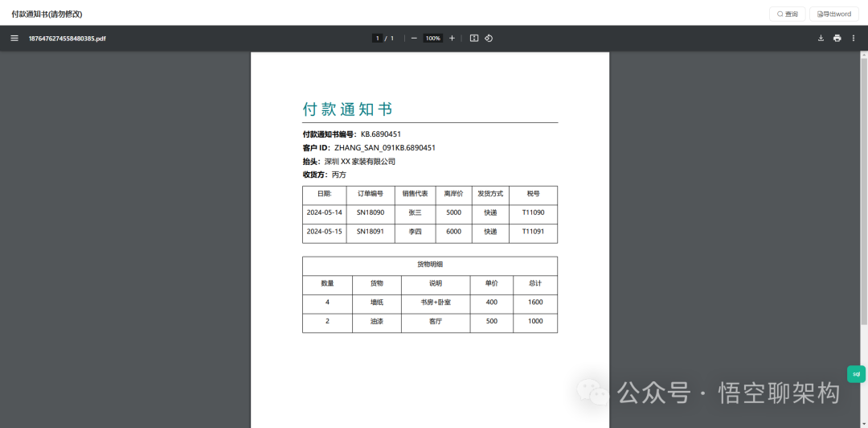Print the PDF document
This screenshot has height=428, width=868.
(837, 39)
